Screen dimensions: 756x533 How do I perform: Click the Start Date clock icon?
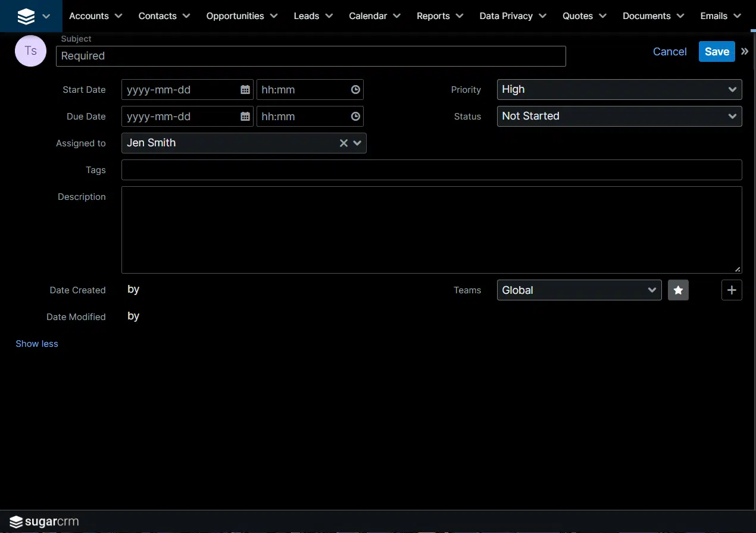point(355,90)
